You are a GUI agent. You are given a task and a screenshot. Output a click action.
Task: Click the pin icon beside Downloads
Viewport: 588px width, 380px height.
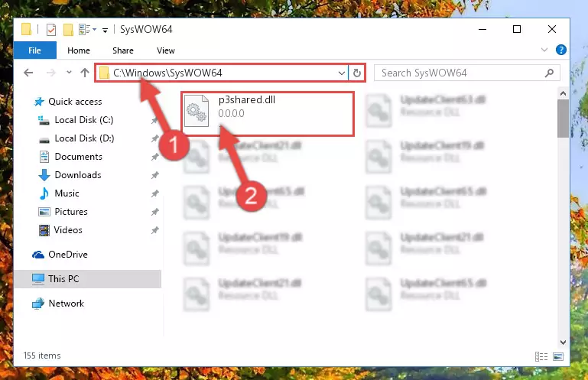point(155,175)
